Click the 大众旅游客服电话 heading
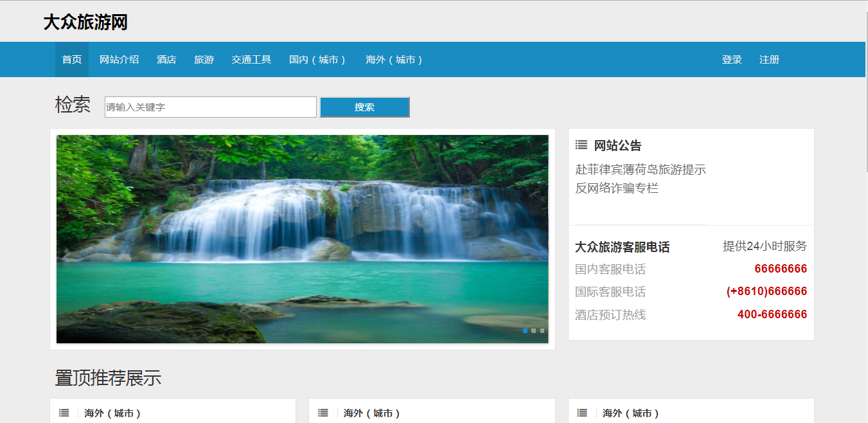 pos(622,247)
